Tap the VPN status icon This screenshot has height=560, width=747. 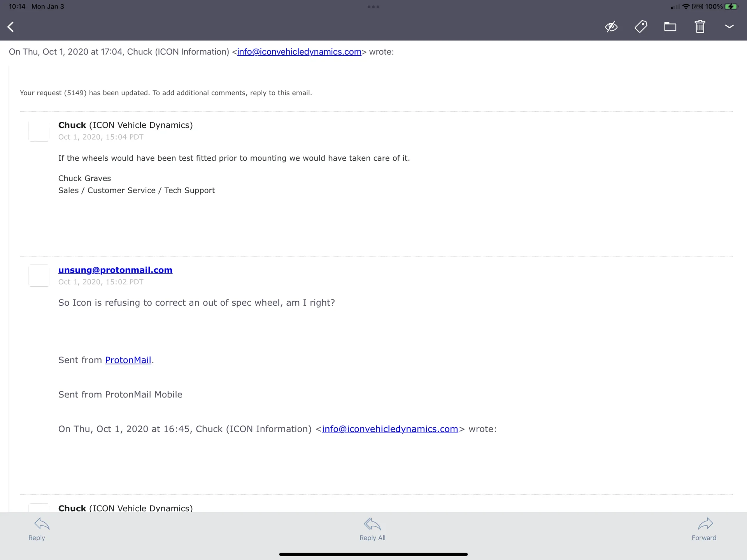698,7
